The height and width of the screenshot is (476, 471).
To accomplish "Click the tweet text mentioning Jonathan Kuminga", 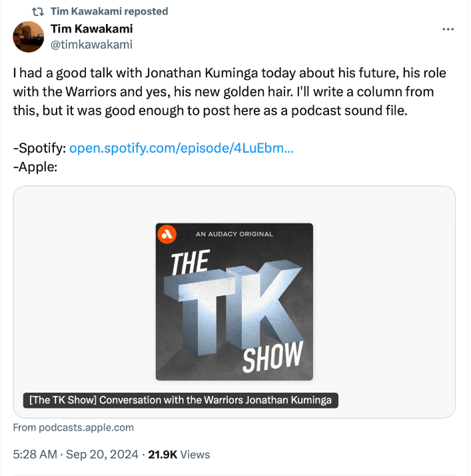I will (229, 91).
